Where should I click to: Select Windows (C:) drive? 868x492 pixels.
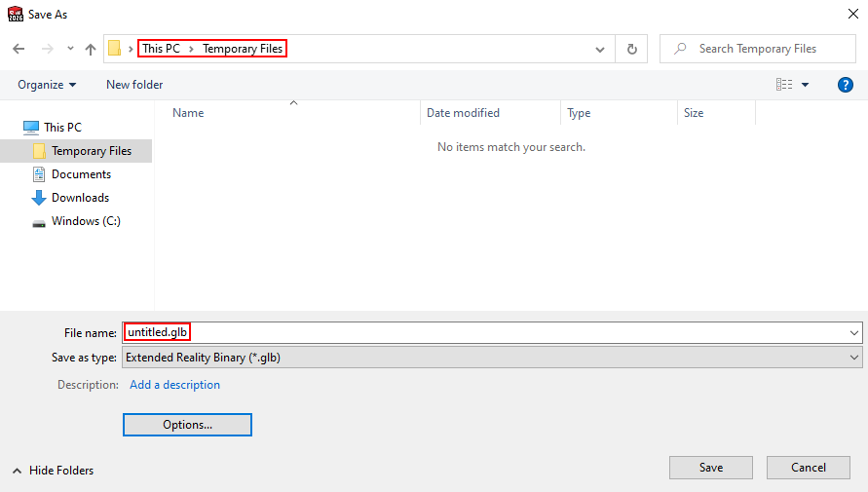[x=86, y=221]
